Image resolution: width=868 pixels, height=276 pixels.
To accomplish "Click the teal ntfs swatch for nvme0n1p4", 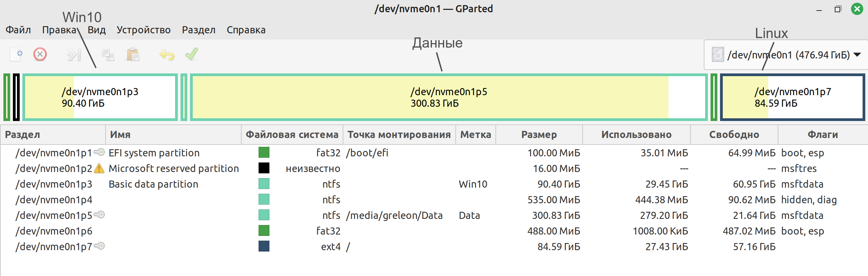I will click(264, 199).
